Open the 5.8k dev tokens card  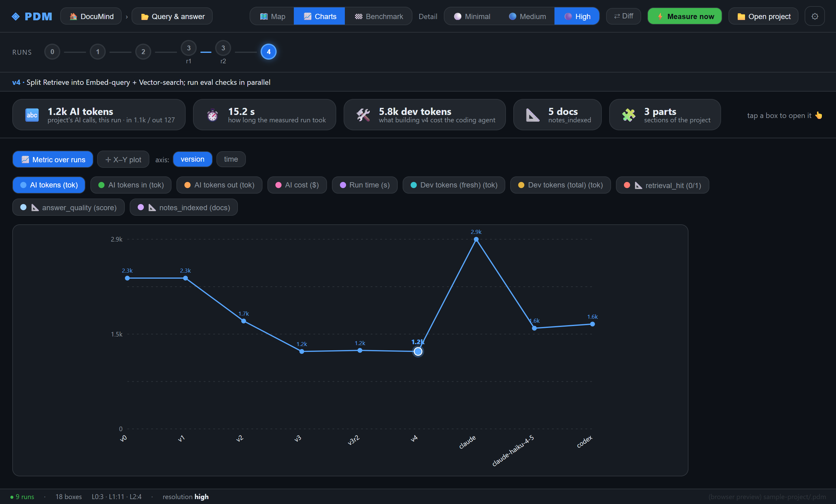coord(424,115)
